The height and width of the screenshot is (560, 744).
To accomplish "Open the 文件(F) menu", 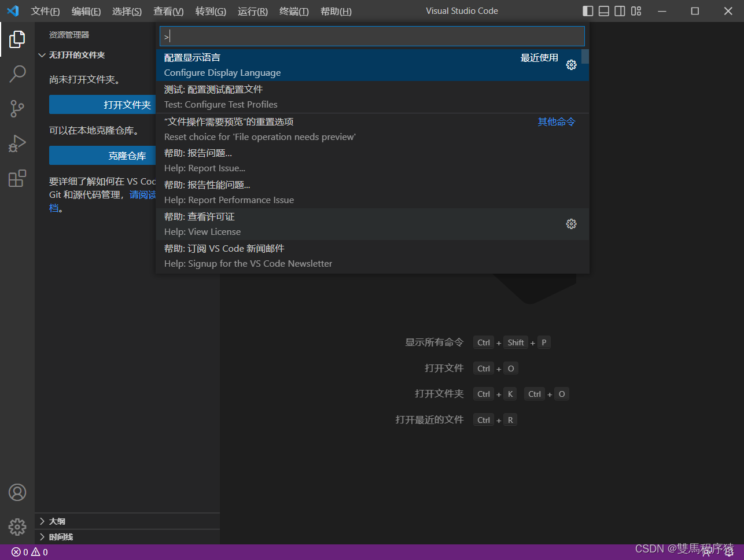I will pos(45,11).
